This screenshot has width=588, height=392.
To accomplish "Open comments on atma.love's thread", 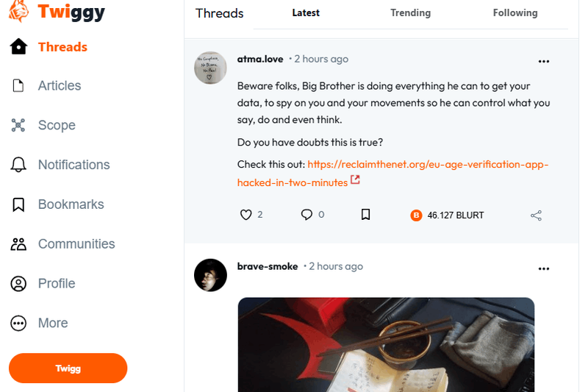I will 306,215.
